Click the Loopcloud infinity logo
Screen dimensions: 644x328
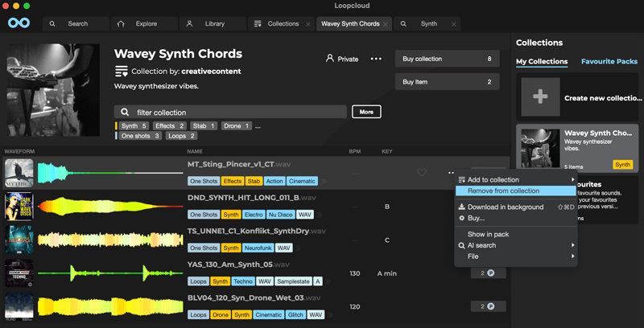tap(19, 23)
